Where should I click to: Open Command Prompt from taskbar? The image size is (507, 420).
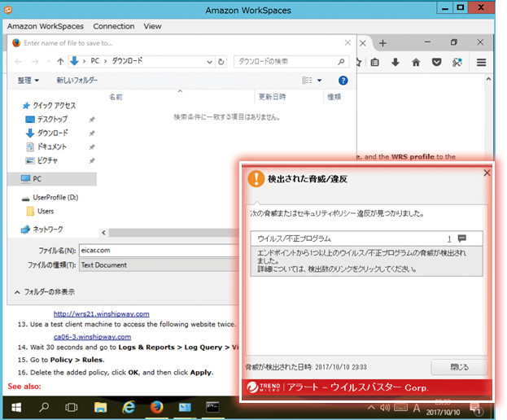point(212,408)
